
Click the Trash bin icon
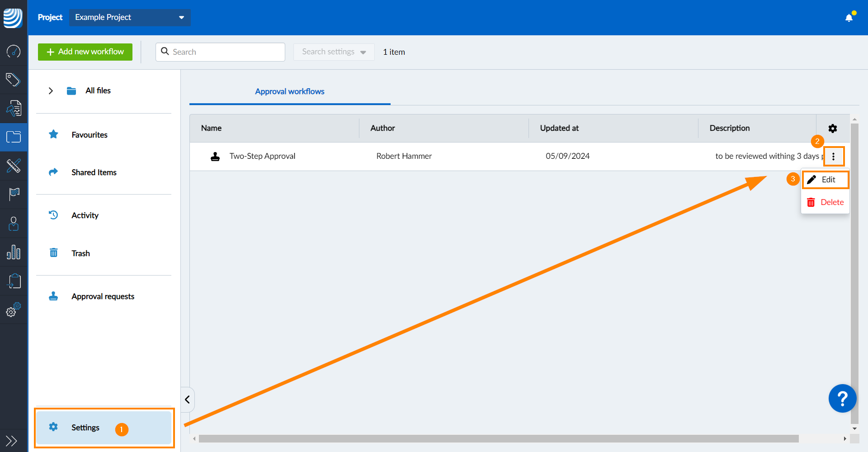(53, 252)
